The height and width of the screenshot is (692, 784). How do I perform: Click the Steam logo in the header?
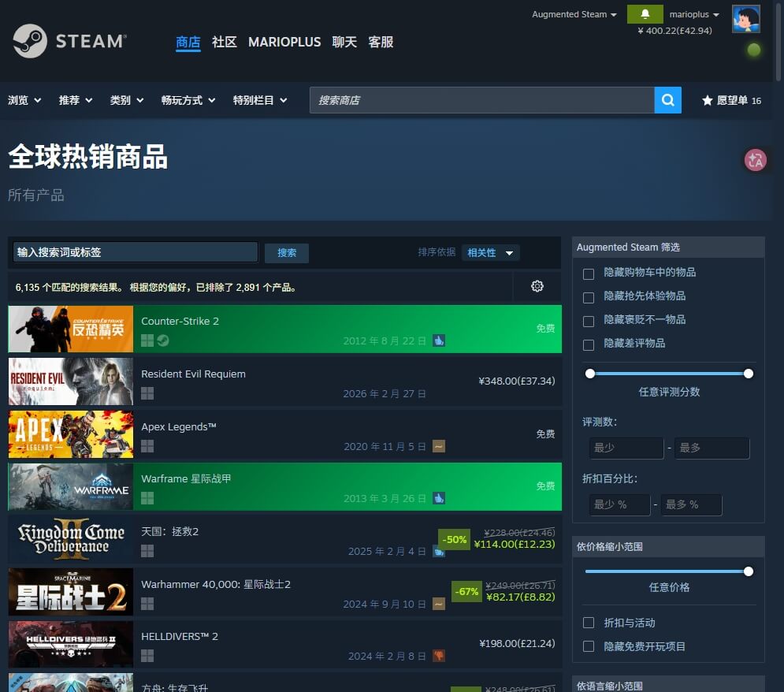click(x=69, y=41)
